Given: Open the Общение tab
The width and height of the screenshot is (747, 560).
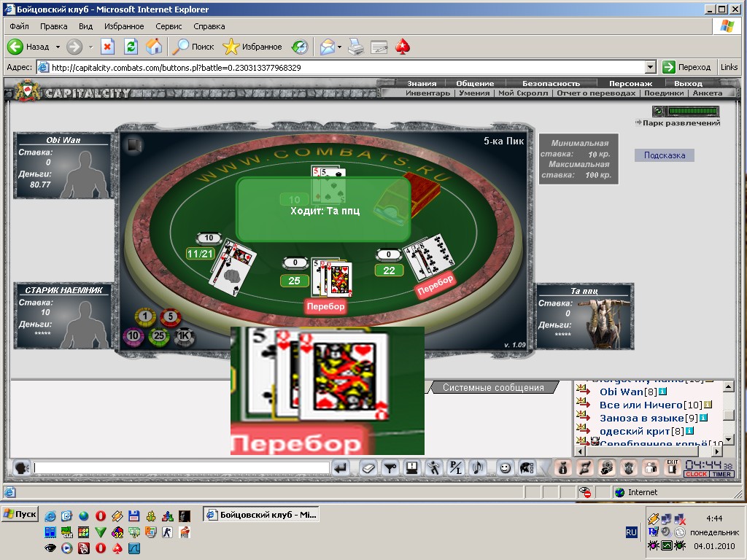Looking at the screenshot, I should 475,83.
